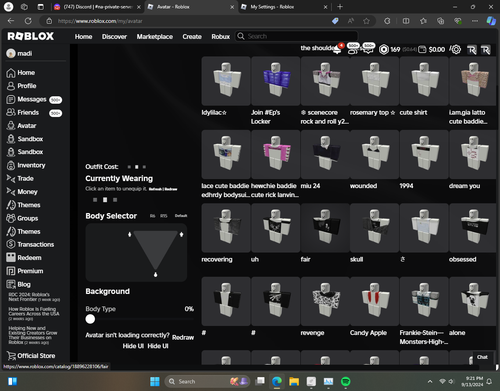Select the 1994 shirt thumbnail
This screenshot has width=500, height=391.
pos(424,154)
